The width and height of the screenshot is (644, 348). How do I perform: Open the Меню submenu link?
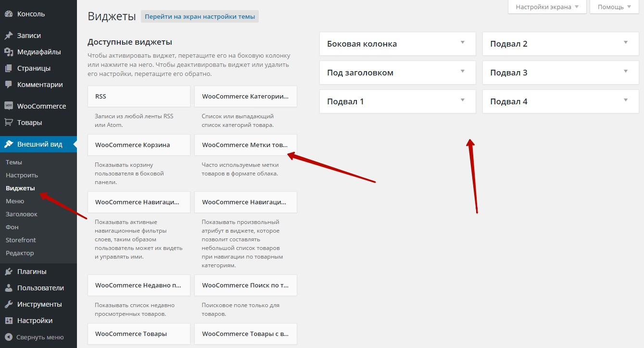[x=15, y=201]
